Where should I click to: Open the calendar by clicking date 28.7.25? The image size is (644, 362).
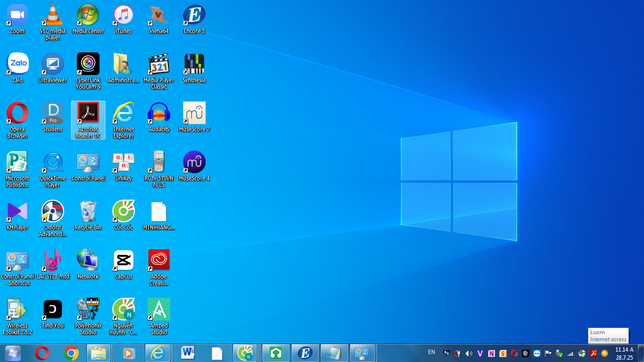tap(624, 357)
